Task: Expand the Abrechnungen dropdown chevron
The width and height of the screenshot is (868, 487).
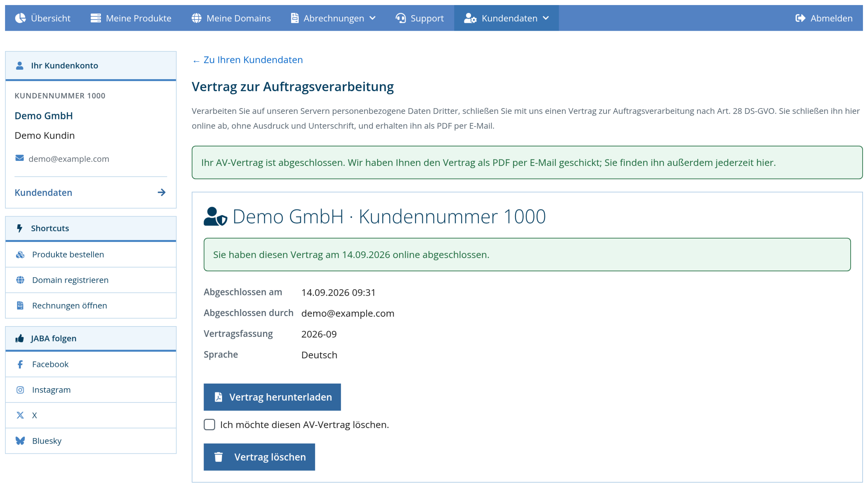Action: (373, 18)
